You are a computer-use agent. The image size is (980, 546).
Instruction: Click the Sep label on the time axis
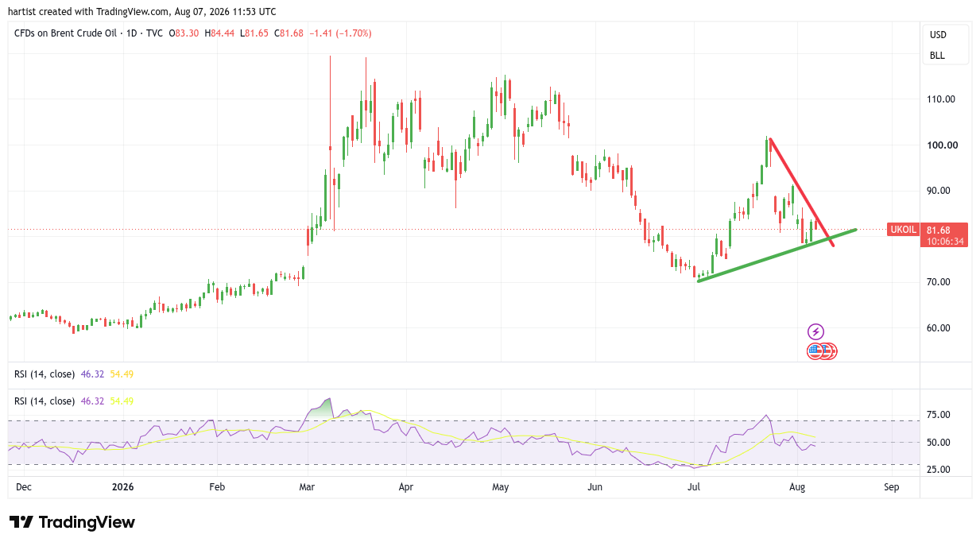(x=892, y=486)
